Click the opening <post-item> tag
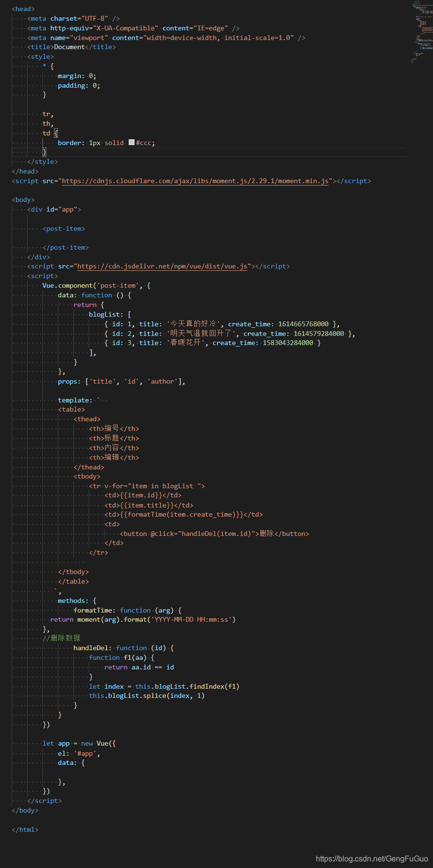 pyautogui.click(x=64, y=229)
